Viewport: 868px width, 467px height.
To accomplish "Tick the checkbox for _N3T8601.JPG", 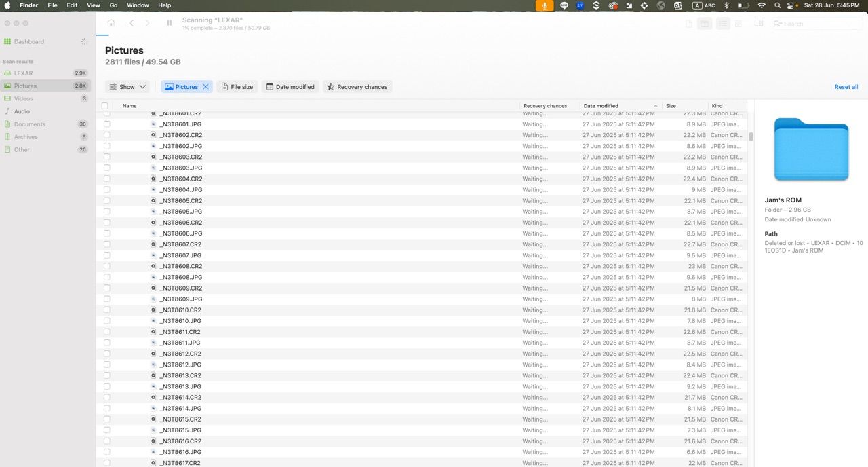I will pyautogui.click(x=106, y=124).
